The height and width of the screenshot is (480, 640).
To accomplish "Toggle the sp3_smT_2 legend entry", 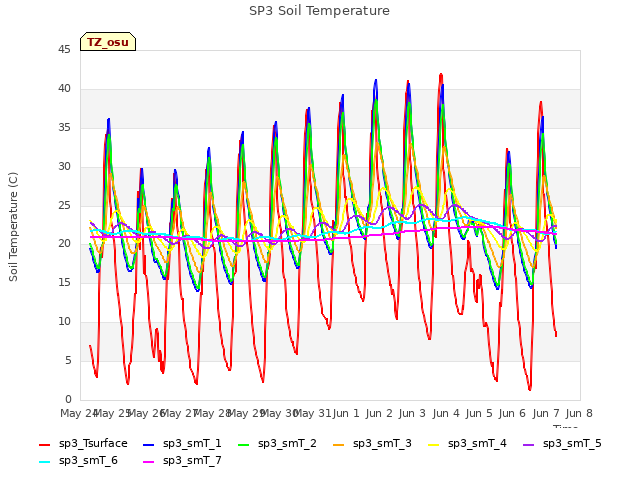I will (277, 444).
